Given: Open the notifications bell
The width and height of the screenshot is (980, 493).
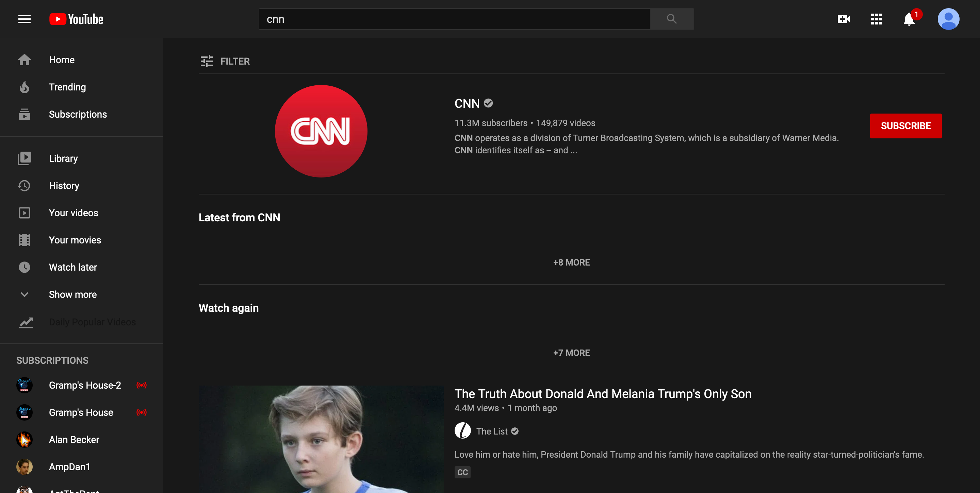Looking at the screenshot, I should point(909,19).
